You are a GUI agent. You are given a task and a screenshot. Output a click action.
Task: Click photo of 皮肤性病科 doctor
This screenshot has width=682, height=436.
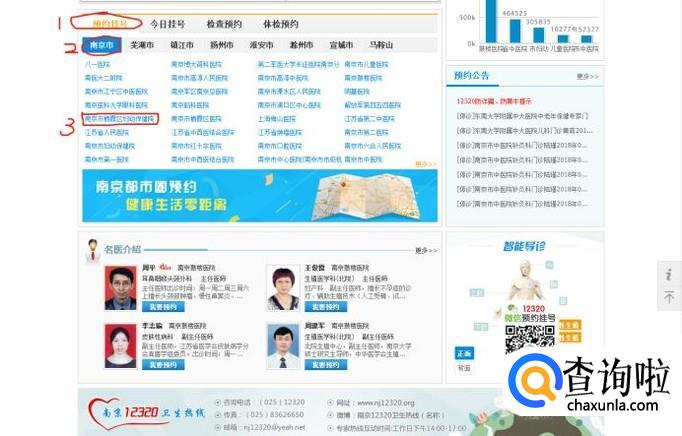coord(120,346)
